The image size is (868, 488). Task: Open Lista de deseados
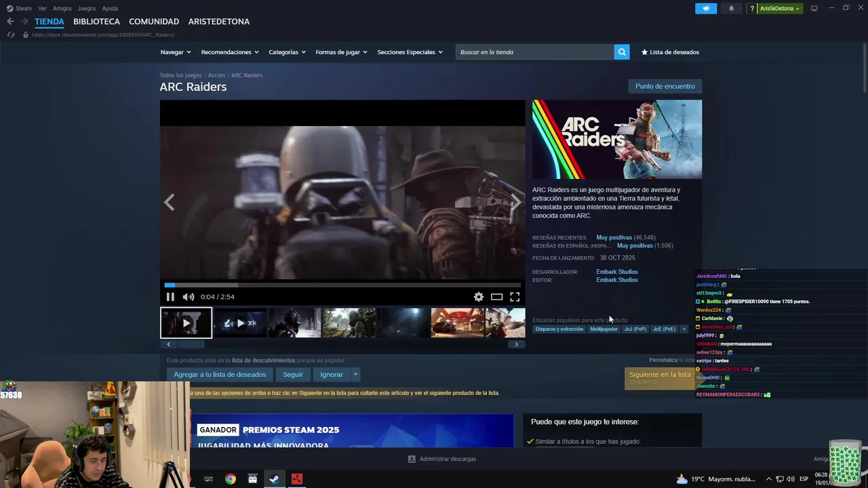(670, 52)
